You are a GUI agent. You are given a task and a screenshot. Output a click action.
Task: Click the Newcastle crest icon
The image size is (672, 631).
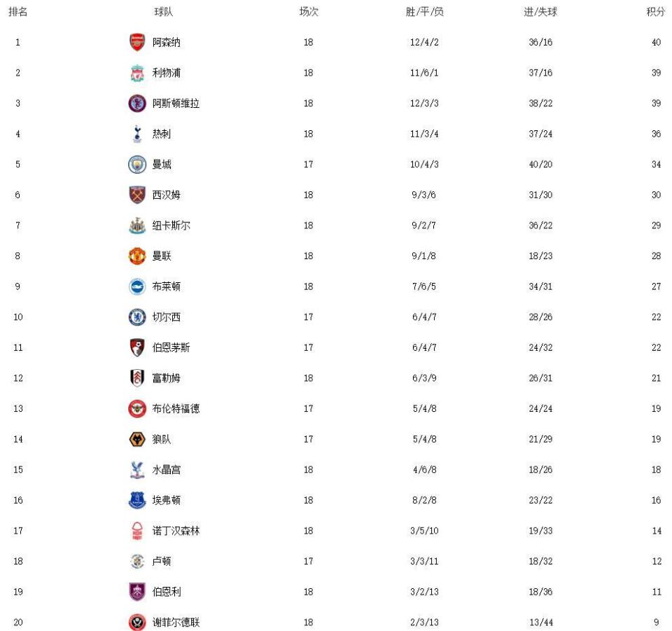click(x=137, y=226)
